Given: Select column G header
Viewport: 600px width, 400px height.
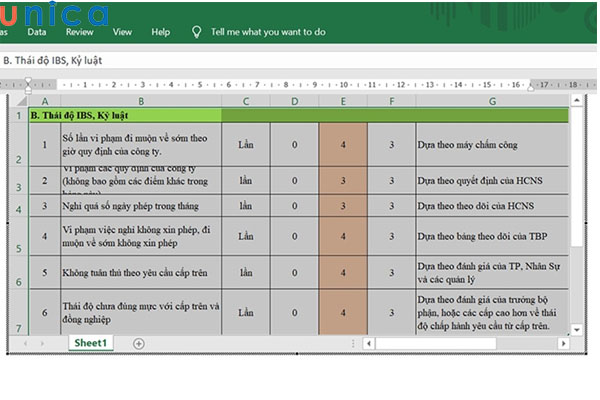Looking at the screenshot, I should tap(492, 101).
